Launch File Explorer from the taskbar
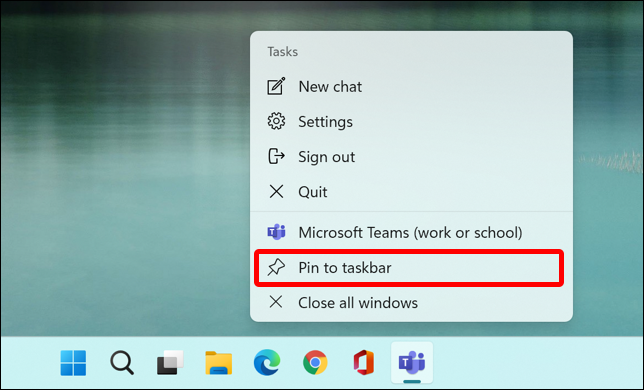Screen dimensions: 644x390 point(218,363)
